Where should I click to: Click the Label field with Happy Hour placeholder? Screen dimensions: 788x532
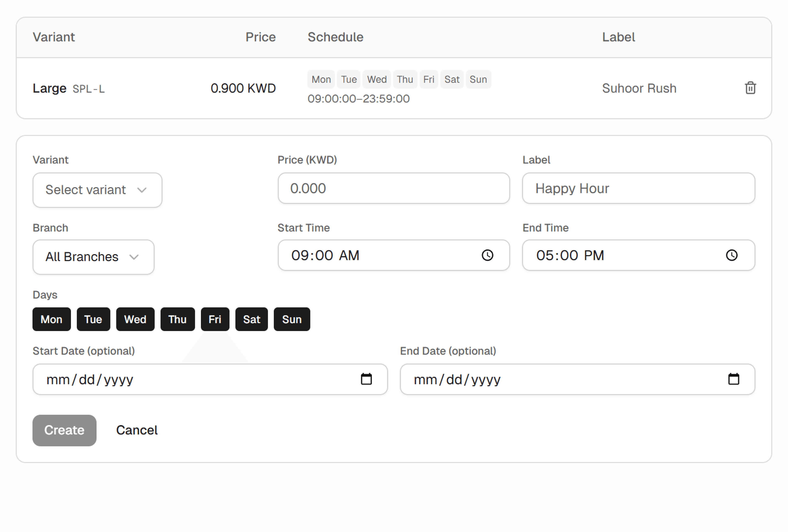point(638,188)
